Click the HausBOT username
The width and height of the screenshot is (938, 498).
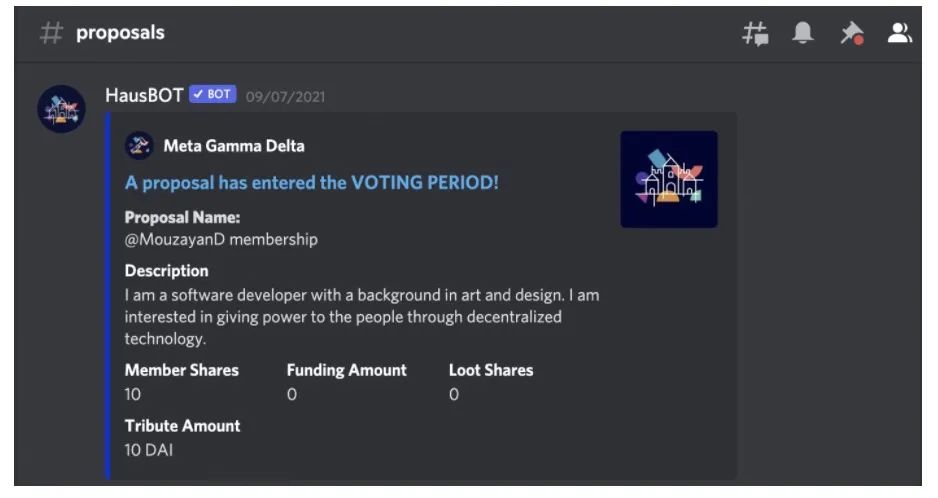(144, 95)
